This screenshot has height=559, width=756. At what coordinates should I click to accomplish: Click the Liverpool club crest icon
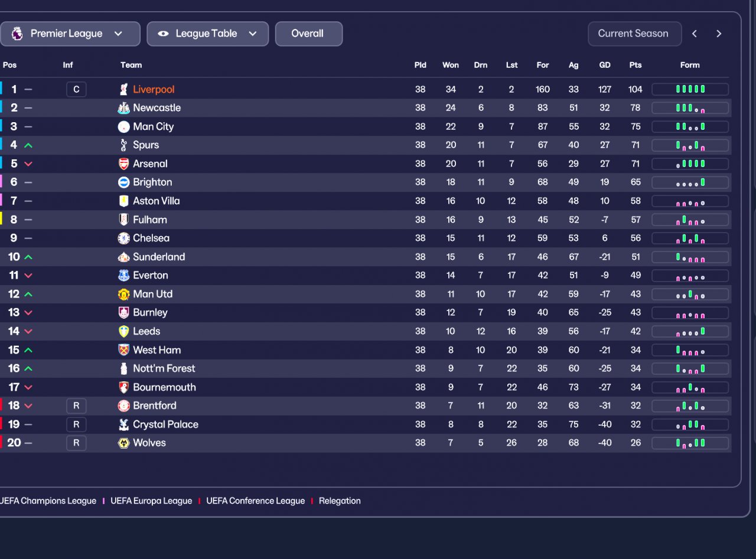123,90
